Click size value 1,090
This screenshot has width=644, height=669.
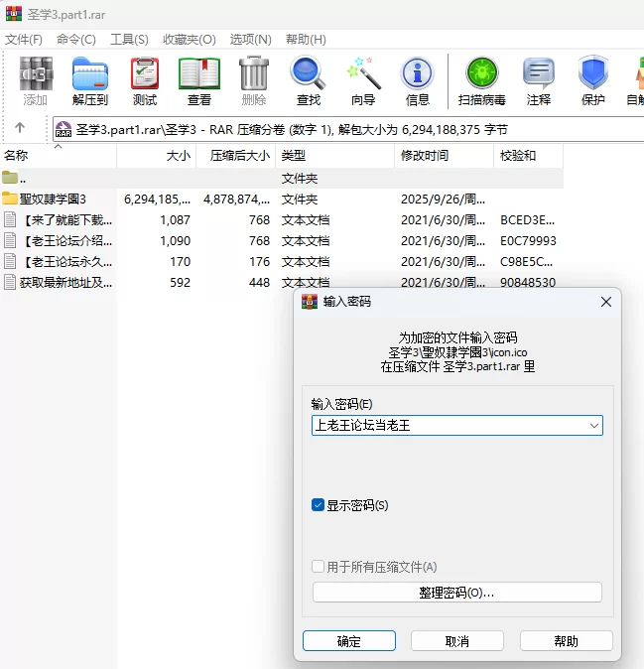tap(176, 240)
